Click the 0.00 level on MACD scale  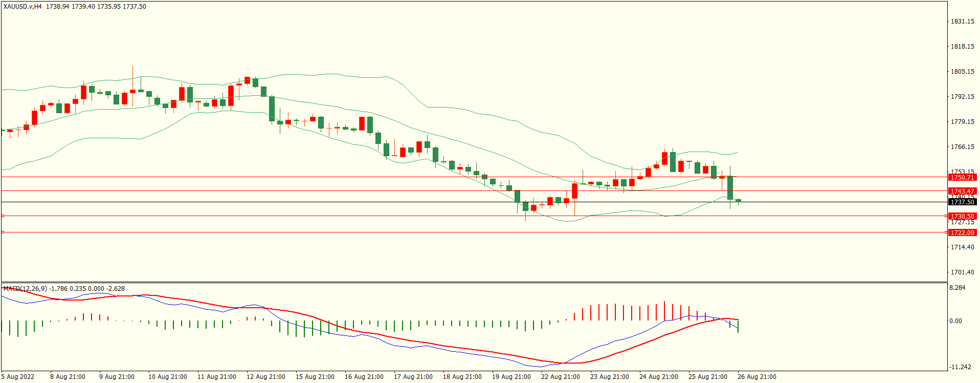pos(955,321)
